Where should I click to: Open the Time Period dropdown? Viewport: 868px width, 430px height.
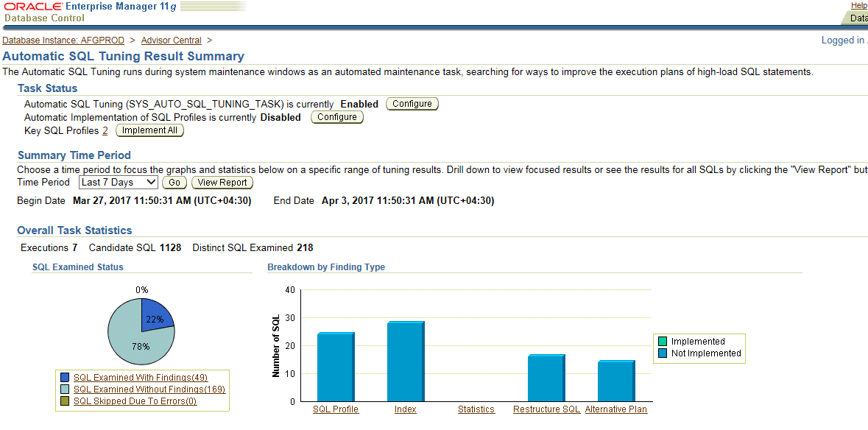tap(118, 182)
